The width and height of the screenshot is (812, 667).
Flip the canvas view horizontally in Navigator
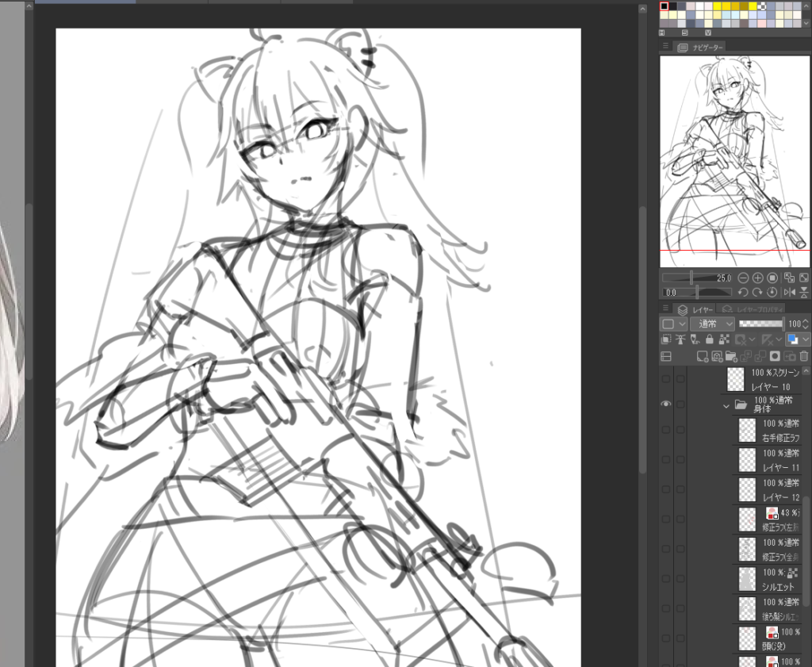tap(790, 293)
